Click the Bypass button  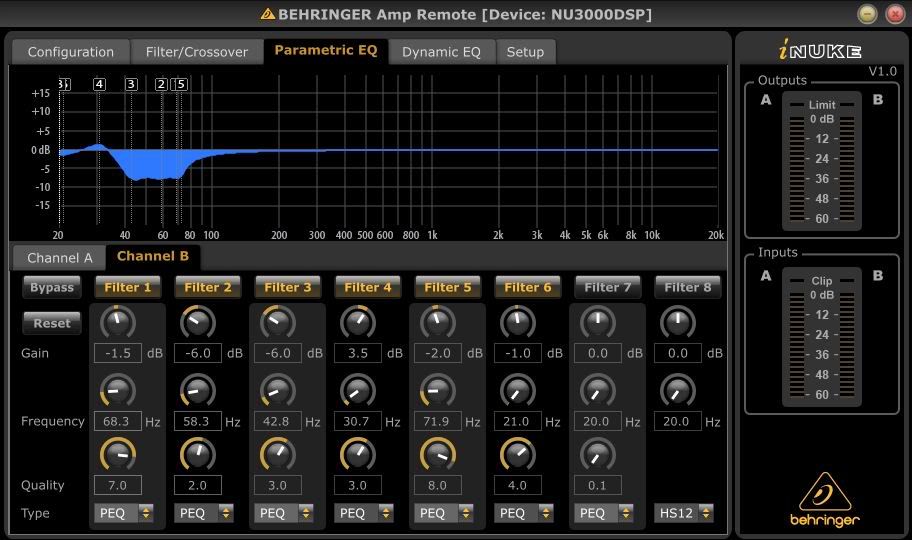tap(52, 287)
